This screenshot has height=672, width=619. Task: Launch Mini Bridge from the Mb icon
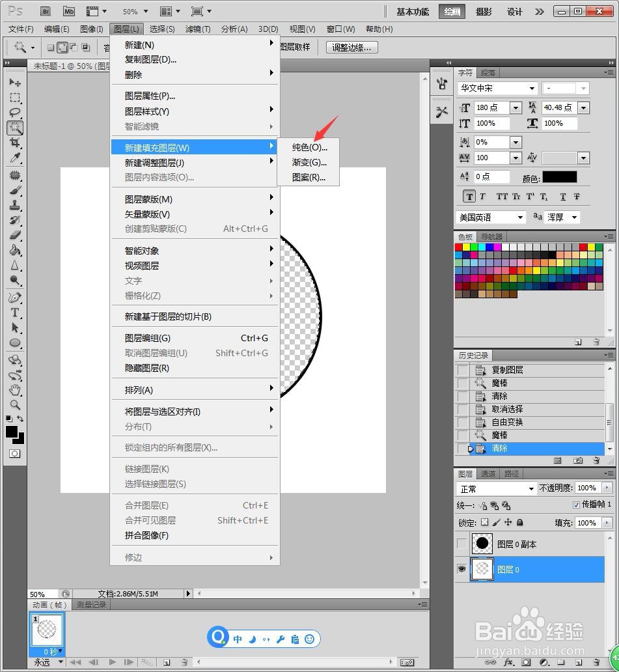(x=69, y=11)
